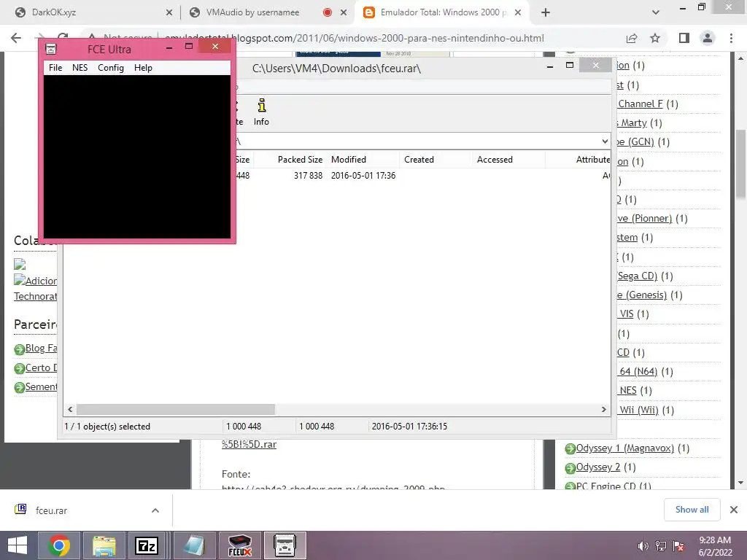Sort by Created column header
The image size is (747, 560).
419,160
